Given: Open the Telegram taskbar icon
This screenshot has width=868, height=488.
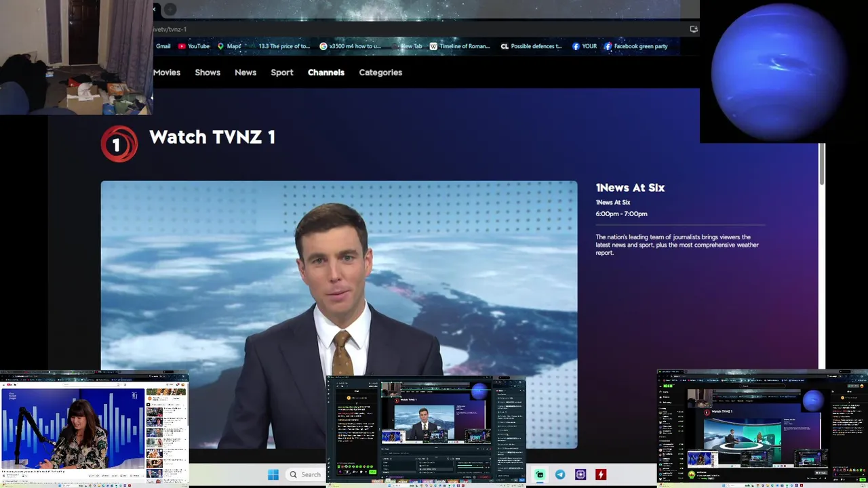Looking at the screenshot, I should click(x=560, y=474).
